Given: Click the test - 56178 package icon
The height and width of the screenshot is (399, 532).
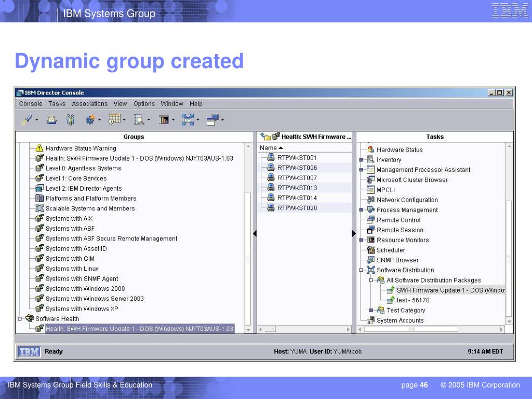Looking at the screenshot, I should pos(391,300).
